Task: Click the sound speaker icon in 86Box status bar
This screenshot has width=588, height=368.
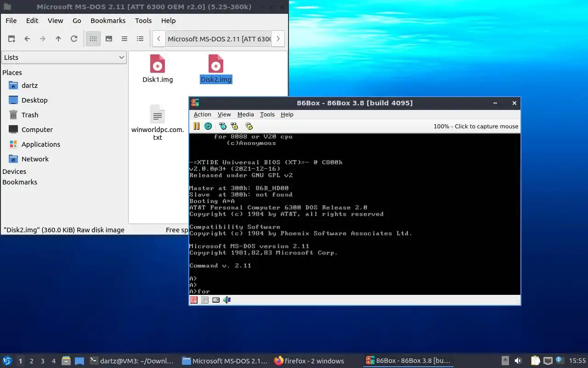Action: 227,300
